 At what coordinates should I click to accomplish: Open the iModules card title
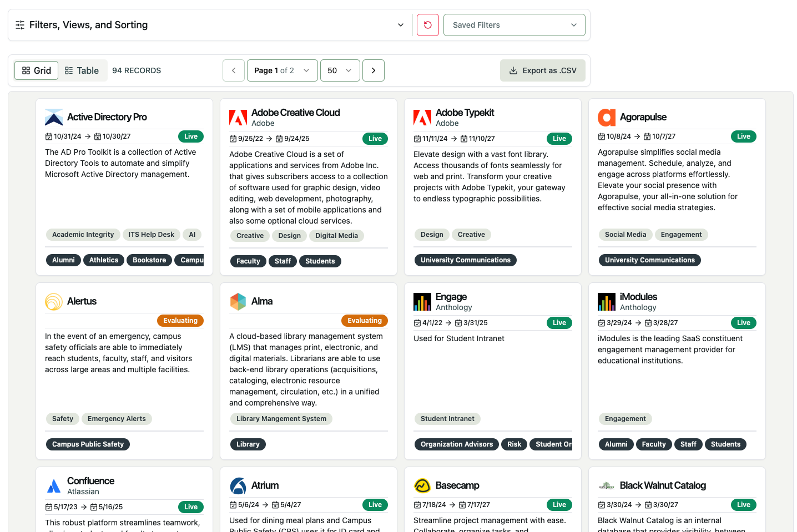638,297
